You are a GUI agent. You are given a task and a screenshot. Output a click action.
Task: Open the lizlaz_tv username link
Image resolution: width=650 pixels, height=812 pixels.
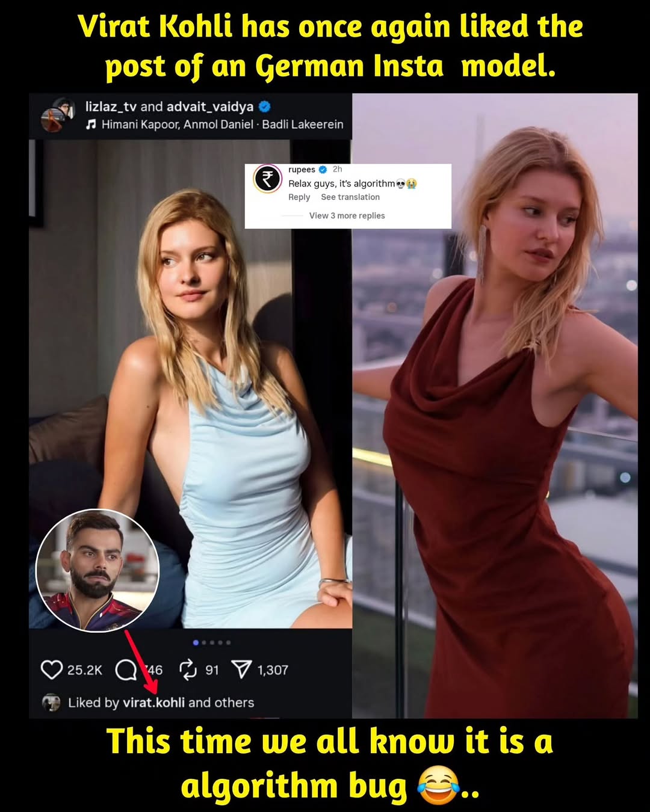coord(111,106)
